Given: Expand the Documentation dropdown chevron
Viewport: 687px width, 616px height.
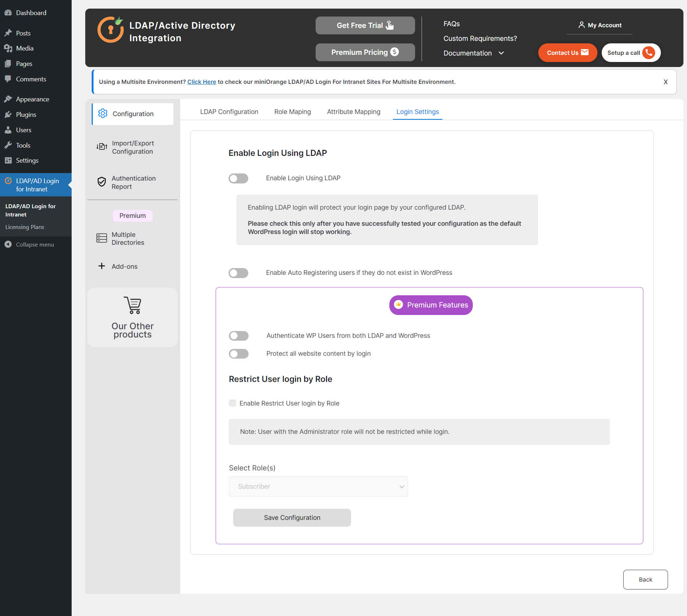Looking at the screenshot, I should click(501, 53).
